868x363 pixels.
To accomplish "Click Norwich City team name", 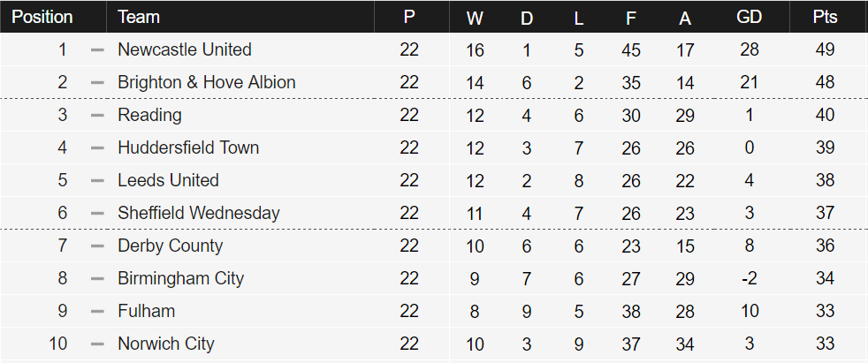I will pos(166,344).
